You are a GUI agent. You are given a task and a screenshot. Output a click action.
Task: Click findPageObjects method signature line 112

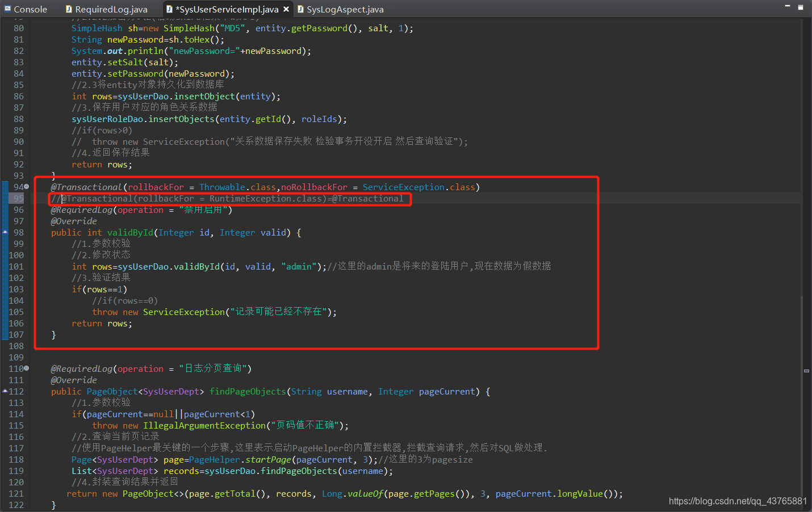(x=270, y=391)
